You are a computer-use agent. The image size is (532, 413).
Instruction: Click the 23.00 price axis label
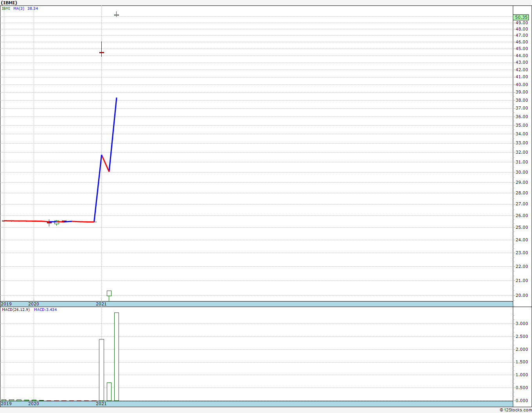(521, 253)
